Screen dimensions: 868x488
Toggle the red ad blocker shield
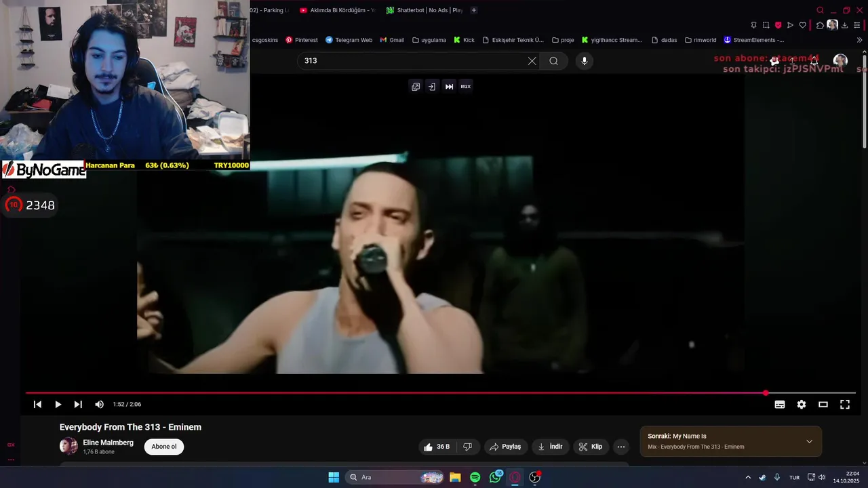[778, 25]
